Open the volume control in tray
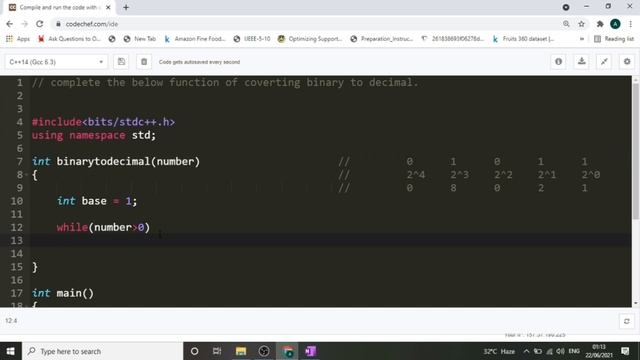 pyautogui.click(x=560, y=351)
